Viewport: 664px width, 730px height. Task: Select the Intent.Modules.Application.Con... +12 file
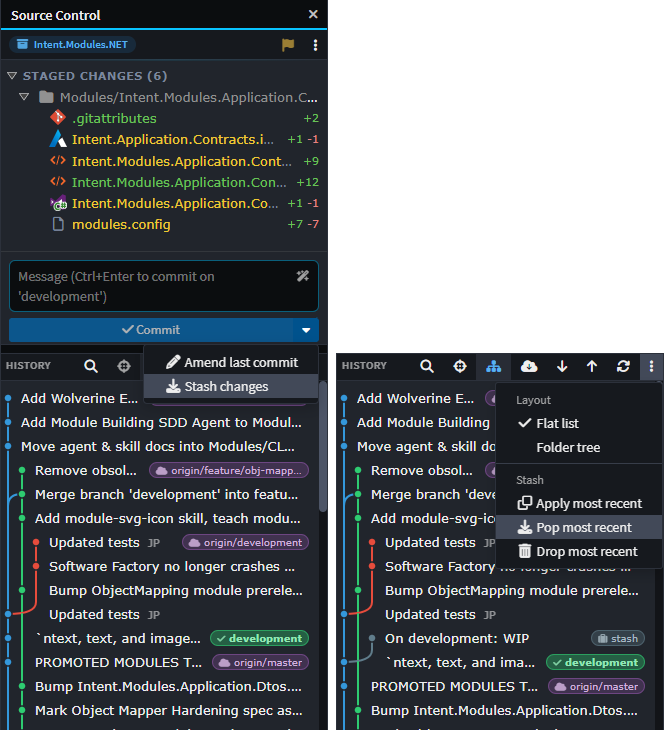pyautogui.click(x=163, y=182)
